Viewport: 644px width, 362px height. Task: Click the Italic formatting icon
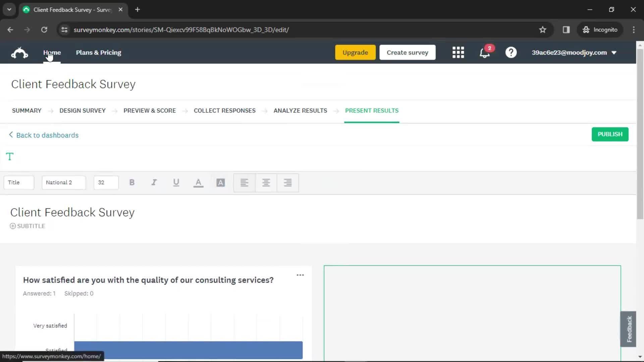(x=154, y=182)
